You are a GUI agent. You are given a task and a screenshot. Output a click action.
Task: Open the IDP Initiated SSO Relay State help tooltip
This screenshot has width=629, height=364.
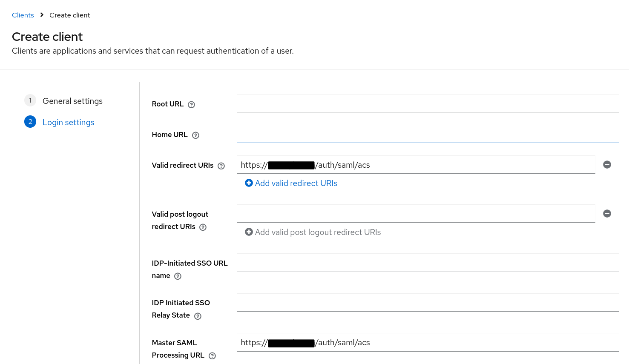coord(197,316)
